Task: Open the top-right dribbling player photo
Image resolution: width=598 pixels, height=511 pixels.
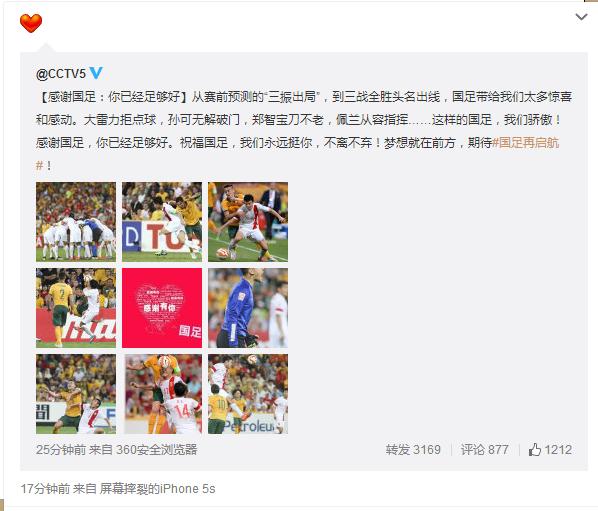Action: (248, 222)
